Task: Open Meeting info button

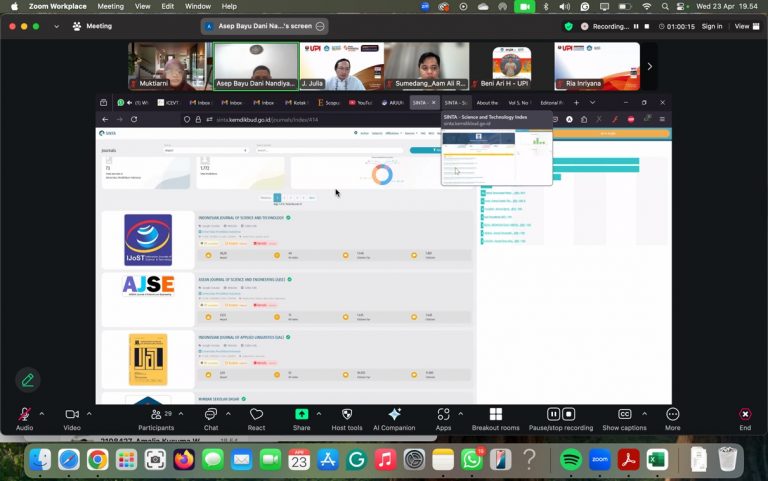Action: click(x=92, y=26)
